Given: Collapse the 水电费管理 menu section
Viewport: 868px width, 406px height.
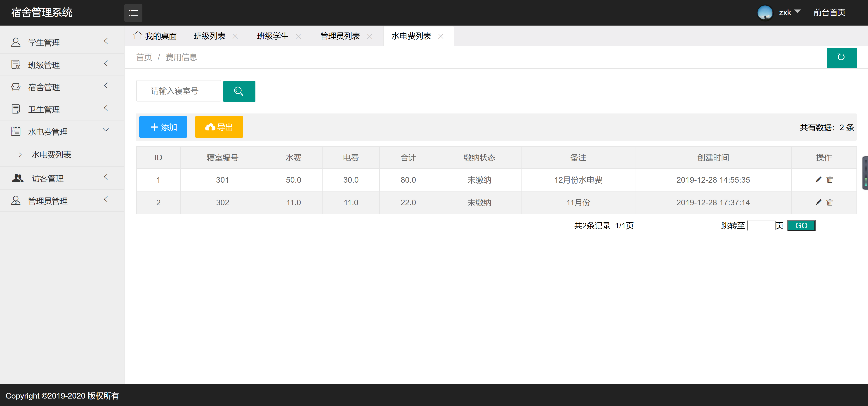Looking at the screenshot, I should 106,130.
